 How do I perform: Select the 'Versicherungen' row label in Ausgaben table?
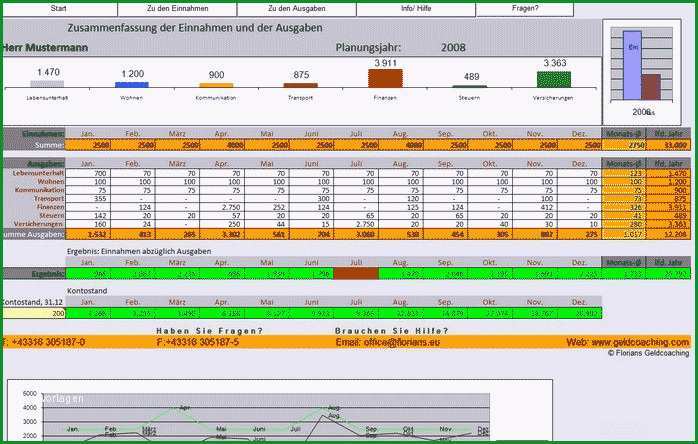pyautogui.click(x=39, y=224)
